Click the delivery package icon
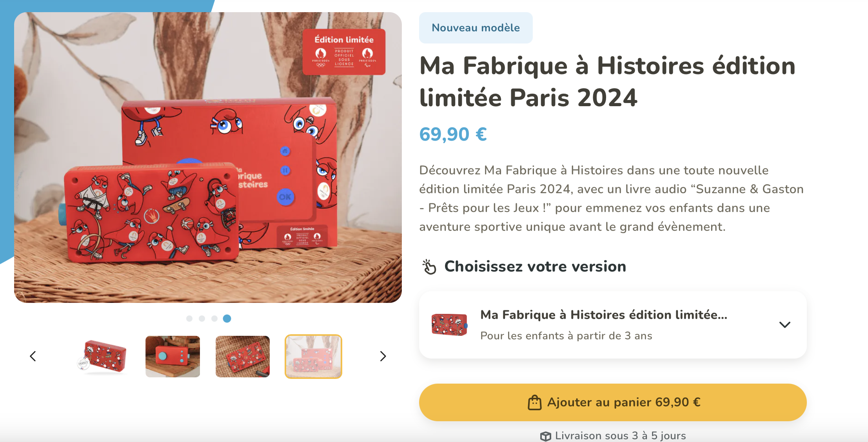 [x=545, y=436]
